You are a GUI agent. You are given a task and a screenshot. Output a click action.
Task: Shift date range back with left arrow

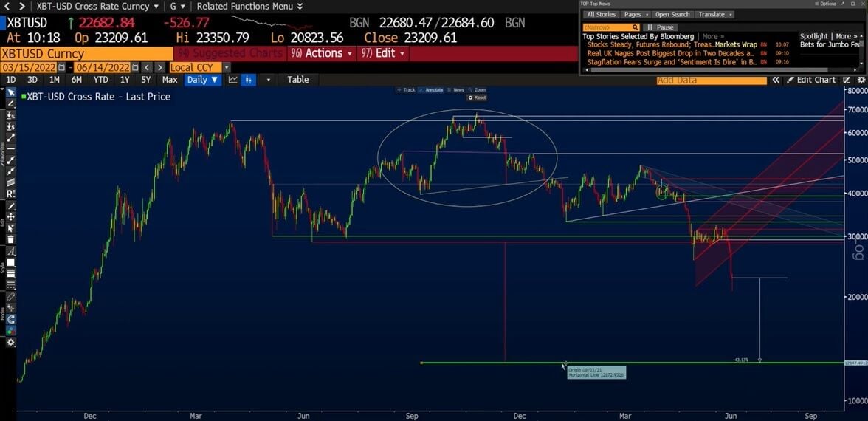(x=146, y=67)
